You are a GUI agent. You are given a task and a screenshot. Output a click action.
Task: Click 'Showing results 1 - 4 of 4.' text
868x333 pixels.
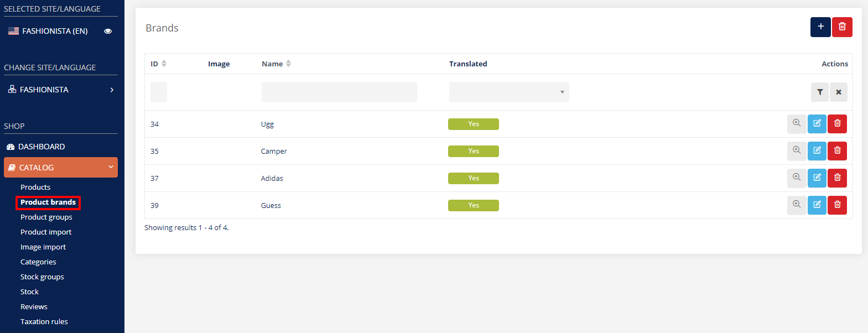click(x=186, y=227)
